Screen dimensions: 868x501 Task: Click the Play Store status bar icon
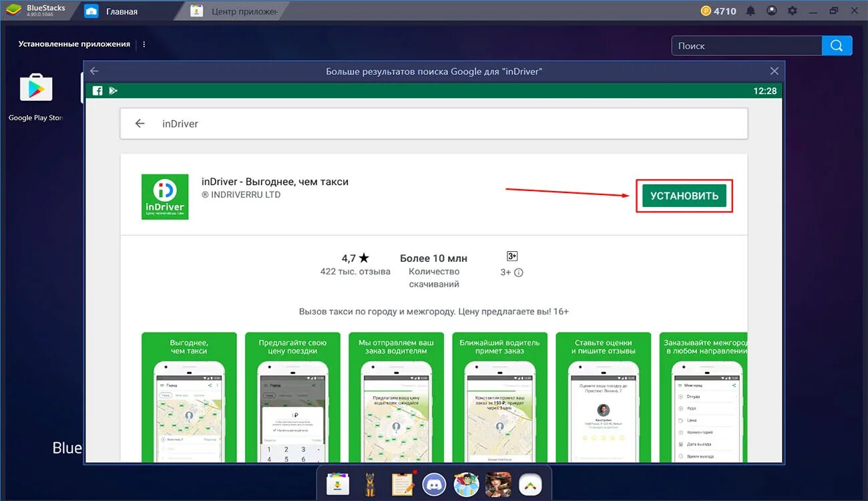(x=114, y=91)
